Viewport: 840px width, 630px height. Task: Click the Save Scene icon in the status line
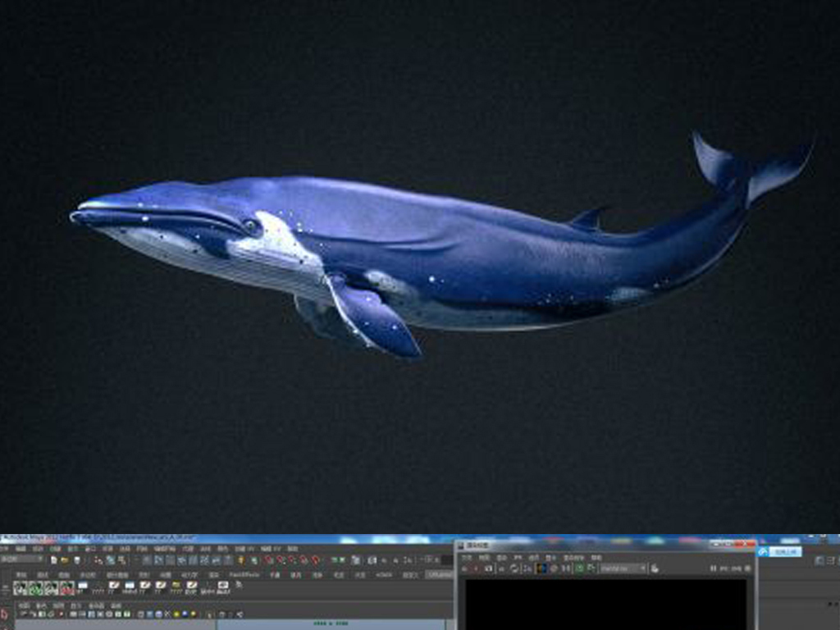[x=76, y=559]
